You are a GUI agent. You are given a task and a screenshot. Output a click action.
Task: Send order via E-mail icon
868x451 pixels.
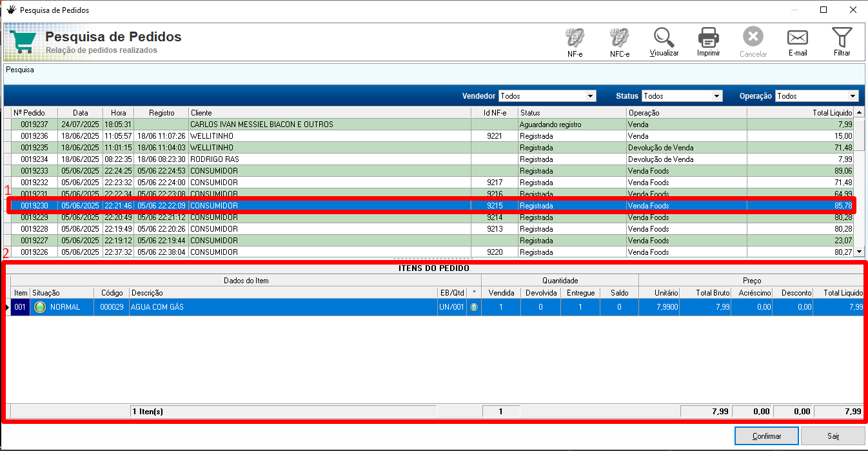tap(798, 39)
